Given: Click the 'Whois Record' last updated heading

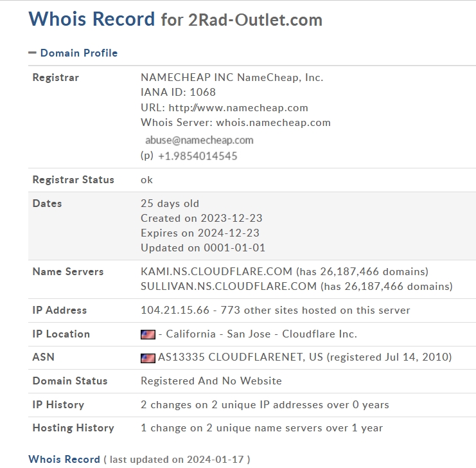Looking at the screenshot, I should tap(64, 459).
